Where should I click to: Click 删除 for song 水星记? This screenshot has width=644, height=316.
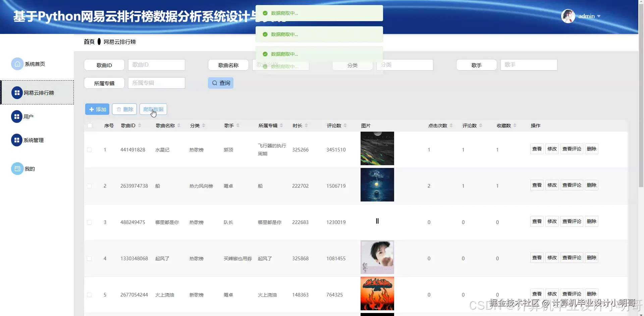(x=592, y=149)
